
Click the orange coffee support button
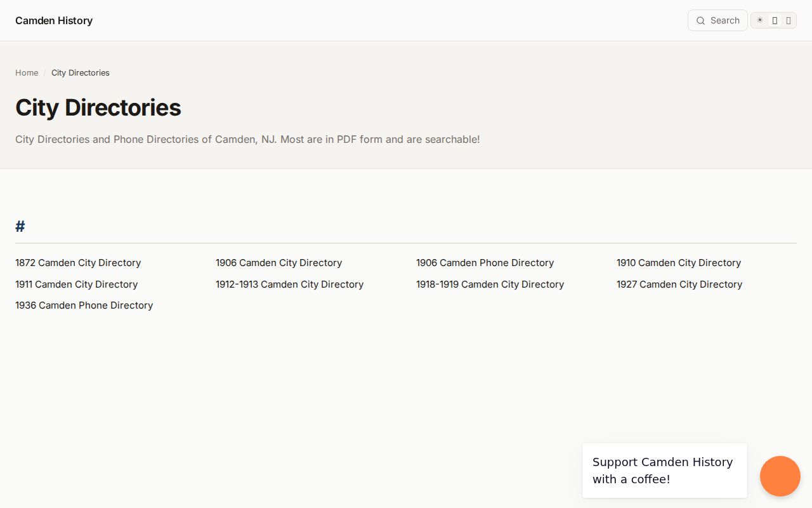pos(780,476)
